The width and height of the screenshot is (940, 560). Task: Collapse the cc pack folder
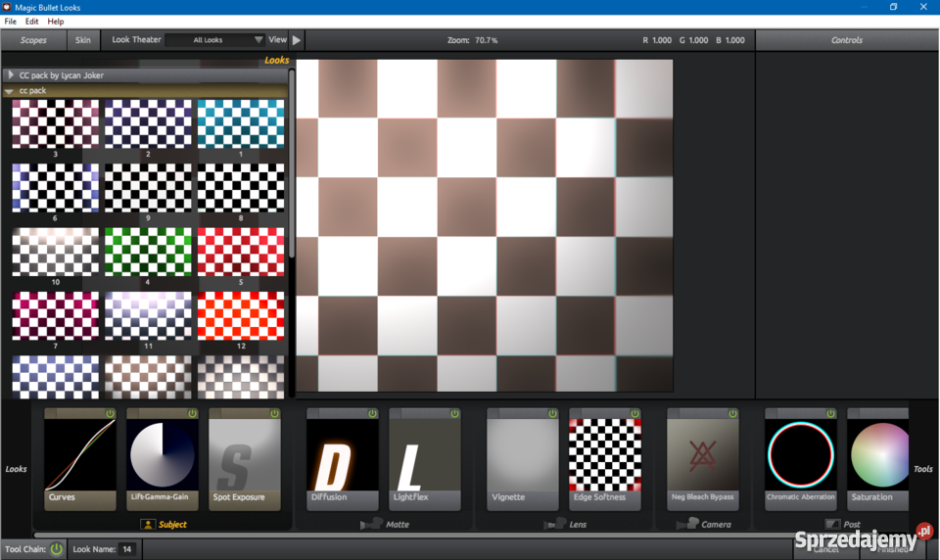click(x=10, y=91)
